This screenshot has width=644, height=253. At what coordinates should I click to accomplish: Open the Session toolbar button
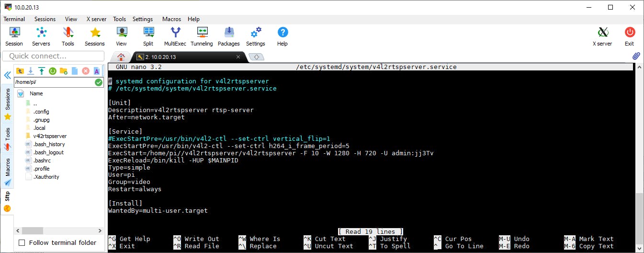point(14,36)
